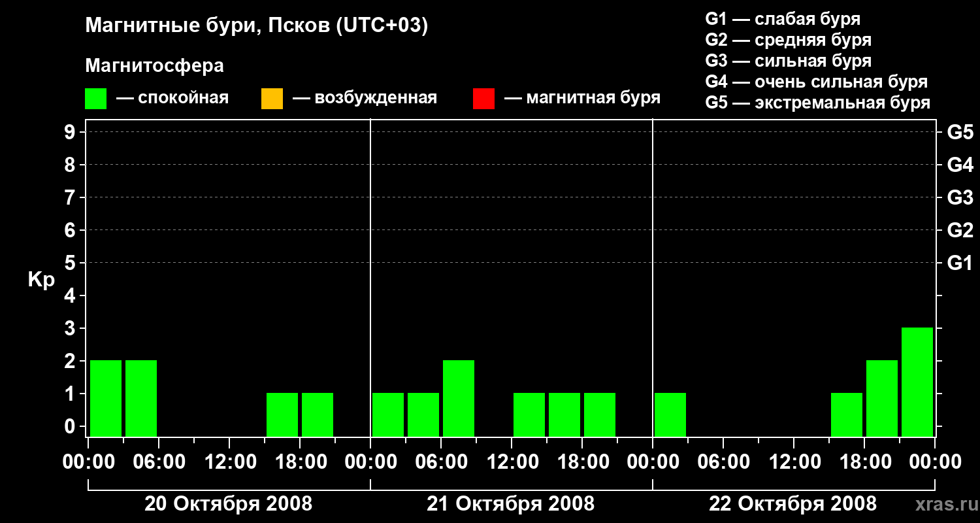Click the '22 Октября 2008' date label
The width and height of the screenshot is (980, 523).
coord(793,504)
